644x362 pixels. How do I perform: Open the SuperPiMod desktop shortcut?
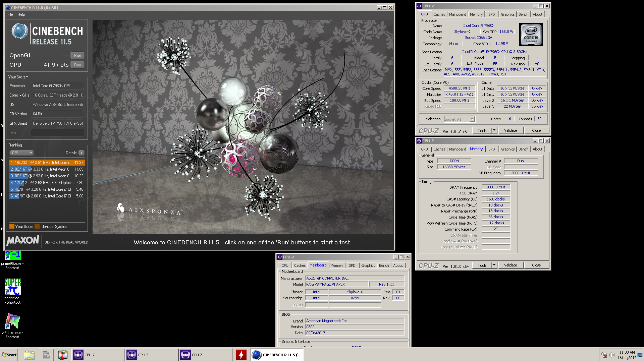coord(12,291)
